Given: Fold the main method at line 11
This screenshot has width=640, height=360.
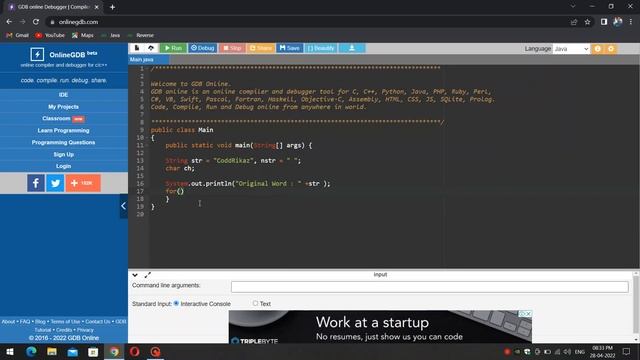Looking at the screenshot, I should 148,145.
